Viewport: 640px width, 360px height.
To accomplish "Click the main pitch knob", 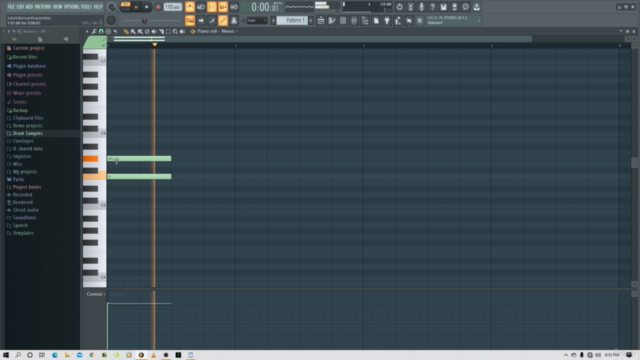I will 111,20.
